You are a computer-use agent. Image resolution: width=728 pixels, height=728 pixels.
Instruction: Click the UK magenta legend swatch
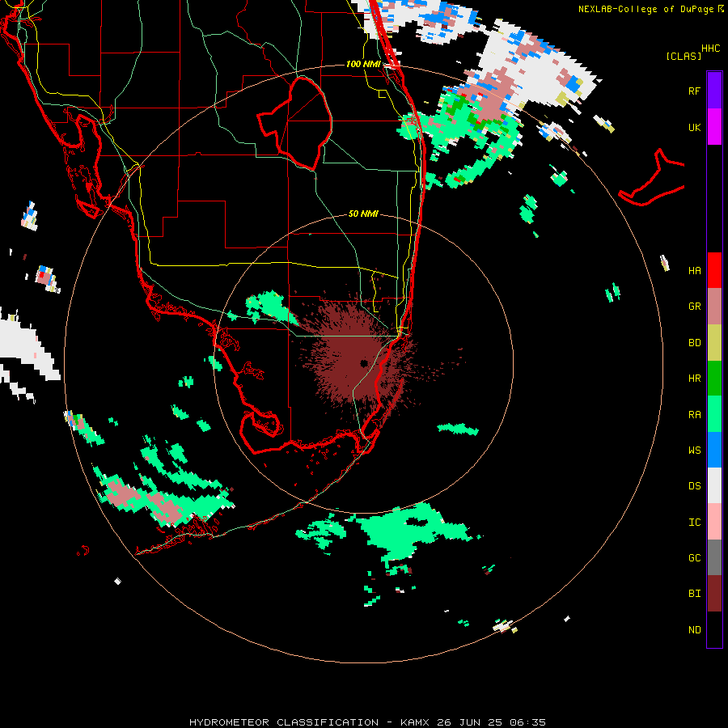tap(714, 126)
